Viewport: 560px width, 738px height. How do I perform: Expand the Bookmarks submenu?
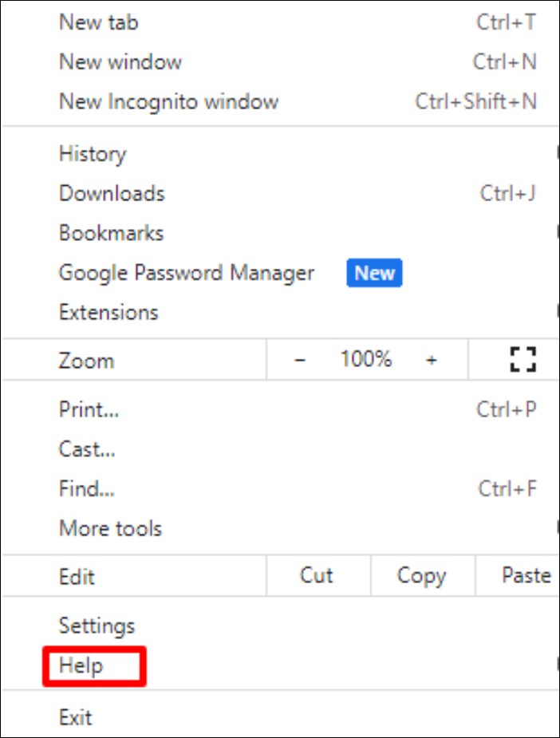(x=111, y=234)
